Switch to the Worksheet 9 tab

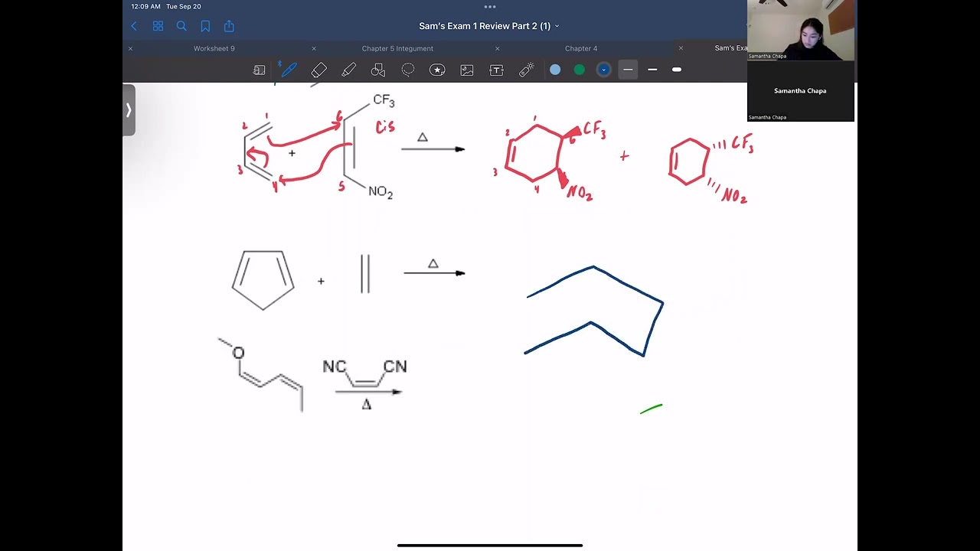point(214,48)
